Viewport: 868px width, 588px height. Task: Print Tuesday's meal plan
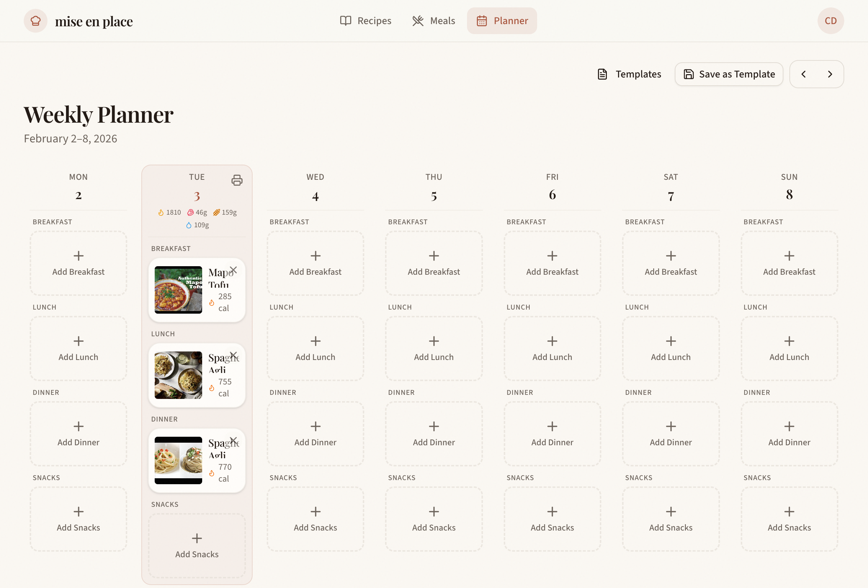point(237,180)
